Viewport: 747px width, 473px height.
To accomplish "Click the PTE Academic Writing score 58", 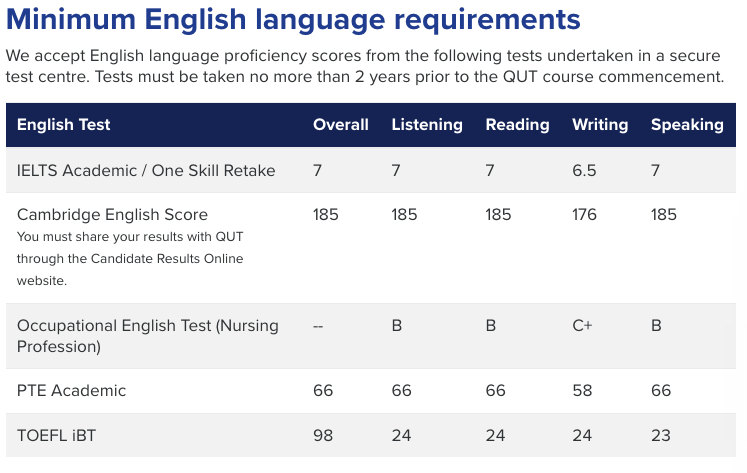I will (x=582, y=390).
